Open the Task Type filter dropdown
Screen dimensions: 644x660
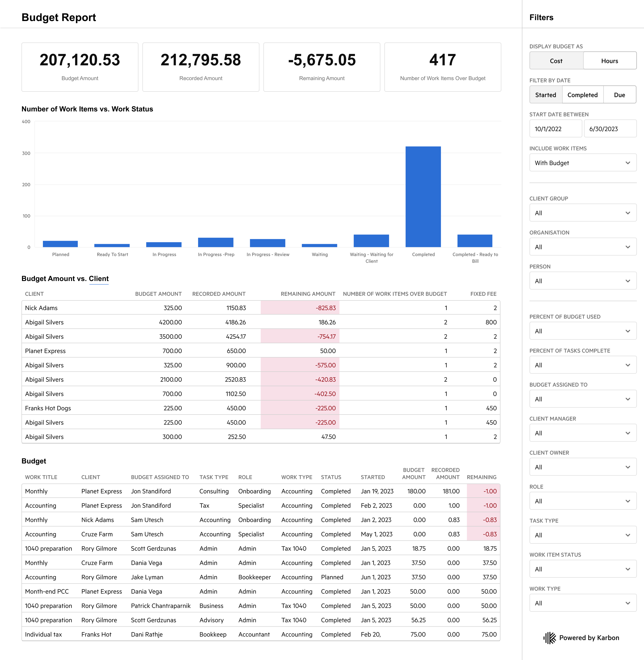coord(583,535)
